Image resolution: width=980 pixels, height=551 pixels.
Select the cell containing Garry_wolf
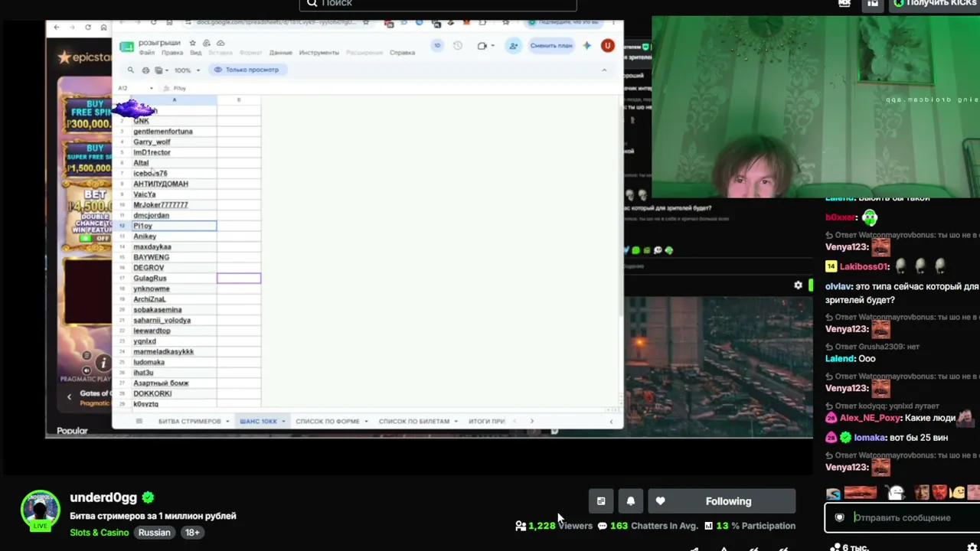click(174, 142)
